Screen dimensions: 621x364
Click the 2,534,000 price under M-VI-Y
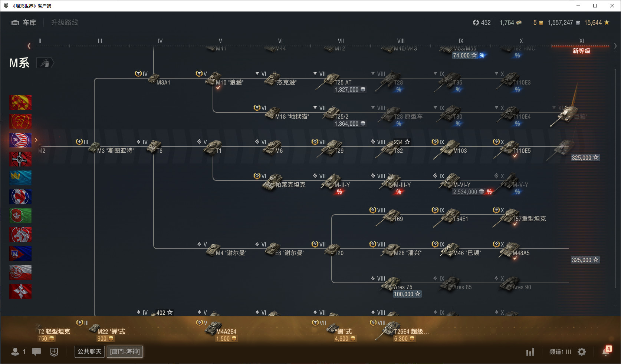[469, 192]
